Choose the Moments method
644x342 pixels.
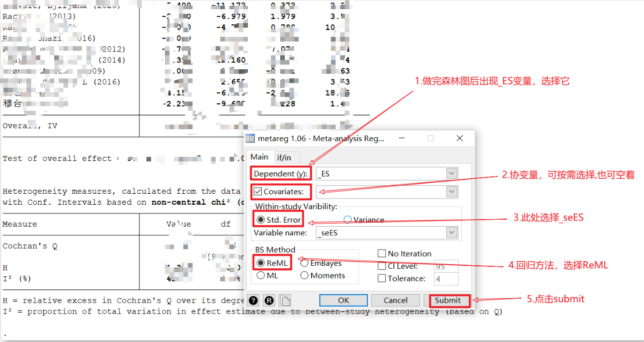[x=306, y=275]
